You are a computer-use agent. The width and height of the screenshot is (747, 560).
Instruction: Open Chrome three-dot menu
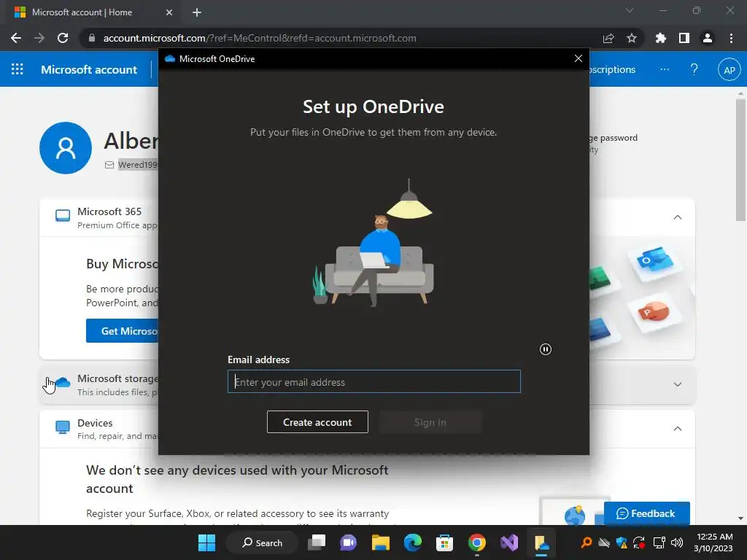(x=731, y=38)
